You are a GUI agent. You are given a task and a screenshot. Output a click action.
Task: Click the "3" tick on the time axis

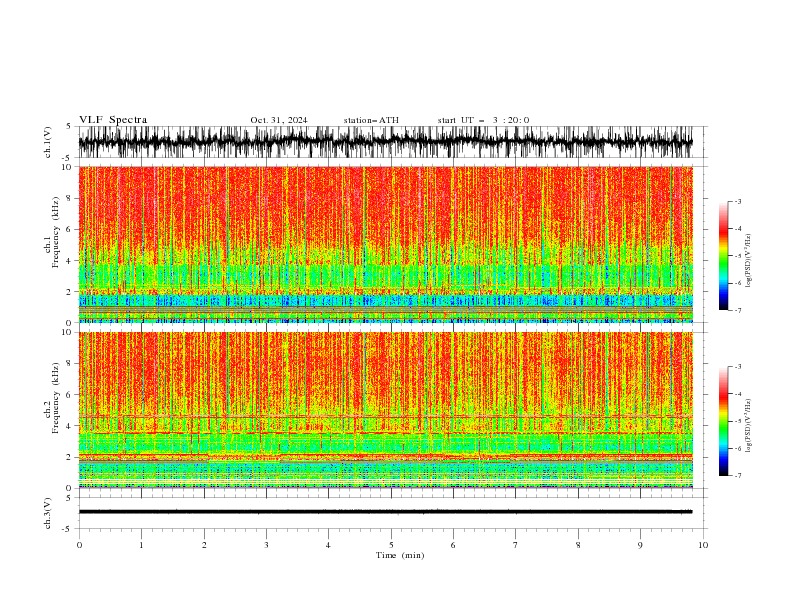click(x=266, y=545)
